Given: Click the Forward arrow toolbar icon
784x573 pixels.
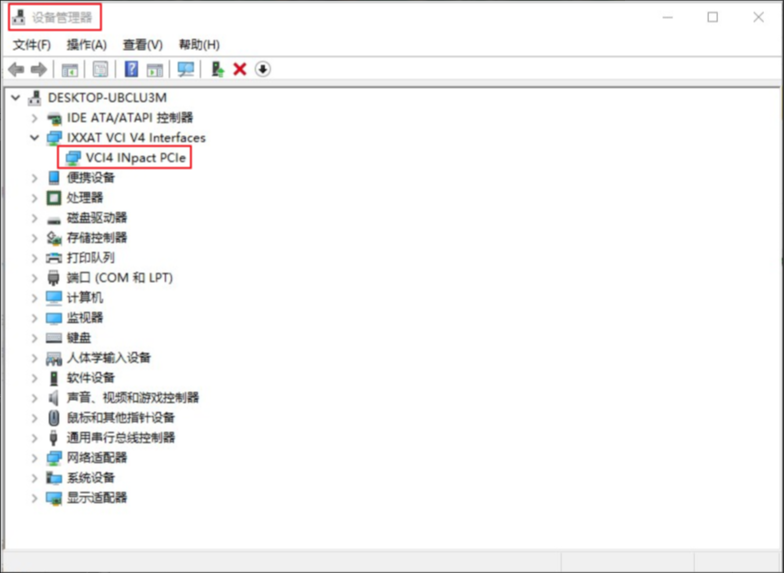Looking at the screenshot, I should pos(39,70).
